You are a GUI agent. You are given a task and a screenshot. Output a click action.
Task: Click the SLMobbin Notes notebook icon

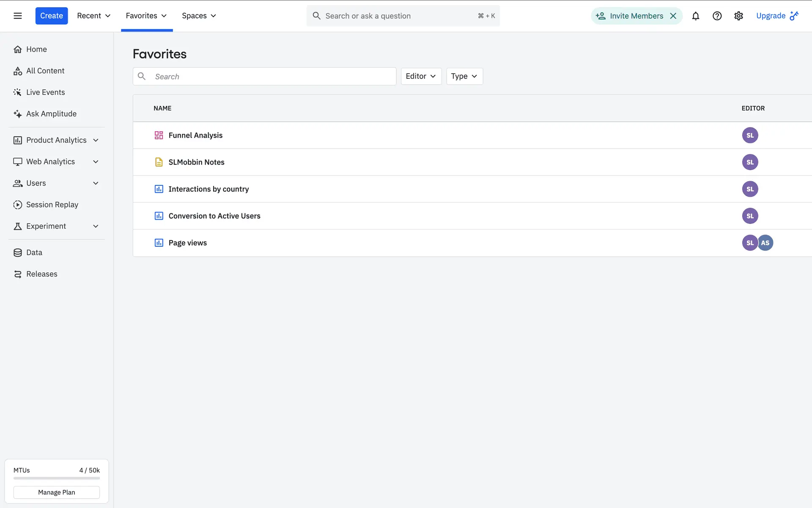159,162
